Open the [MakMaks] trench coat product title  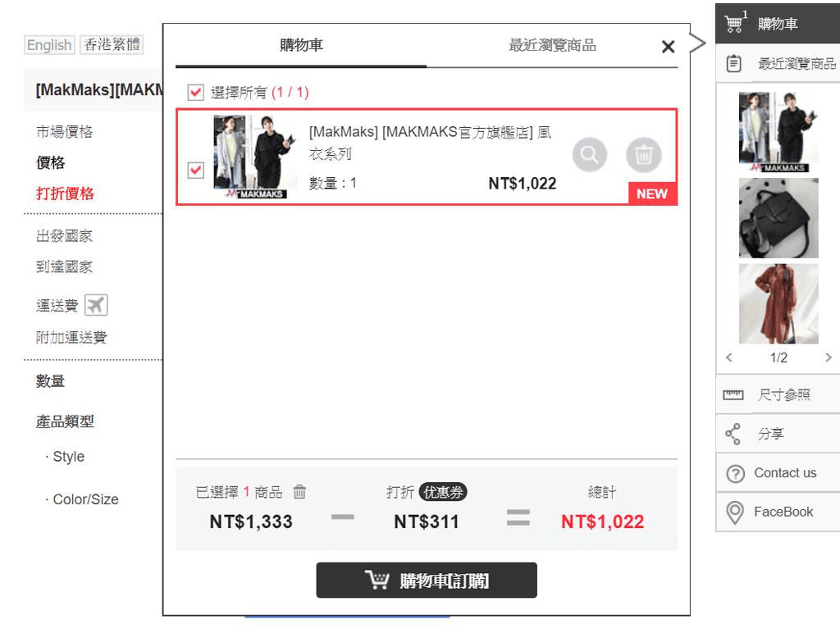[430, 143]
